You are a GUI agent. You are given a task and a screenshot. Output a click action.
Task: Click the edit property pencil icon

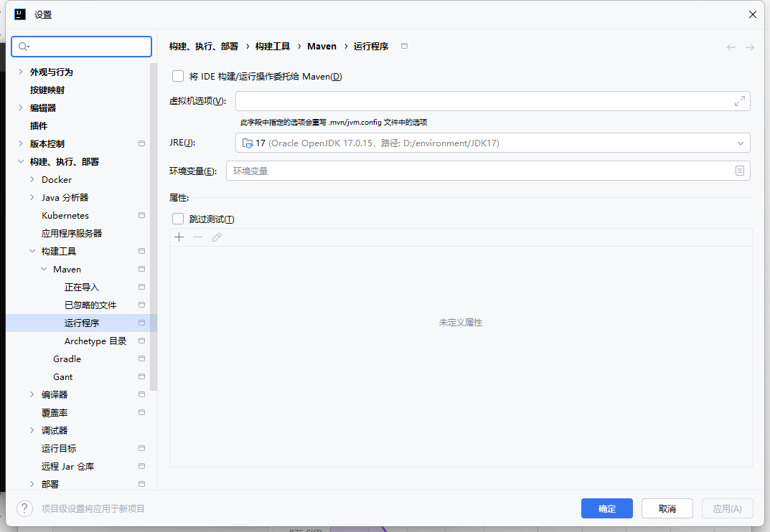click(217, 237)
